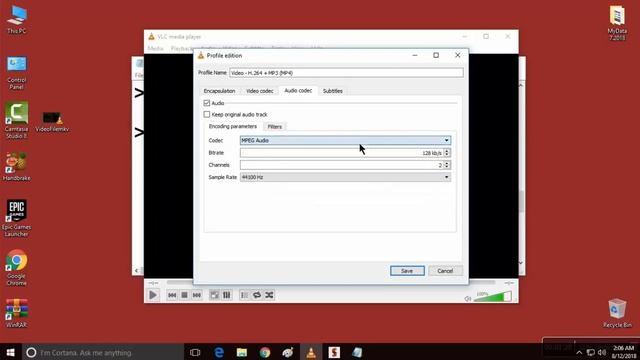Viewport: 640px width, 360px height.
Task: Click the Channels stepper arrows
Action: pos(447,165)
